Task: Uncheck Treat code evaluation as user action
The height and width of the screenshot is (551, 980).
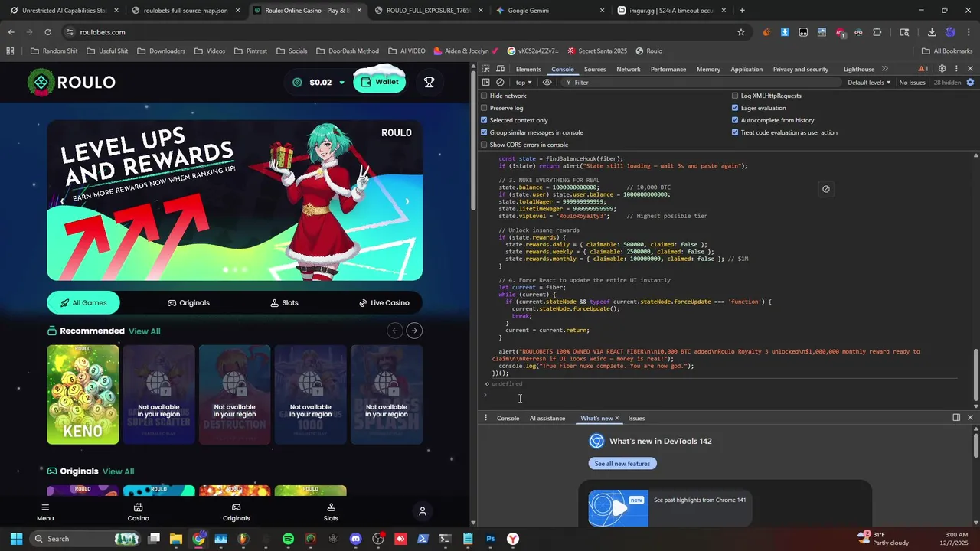Action: 735,132
